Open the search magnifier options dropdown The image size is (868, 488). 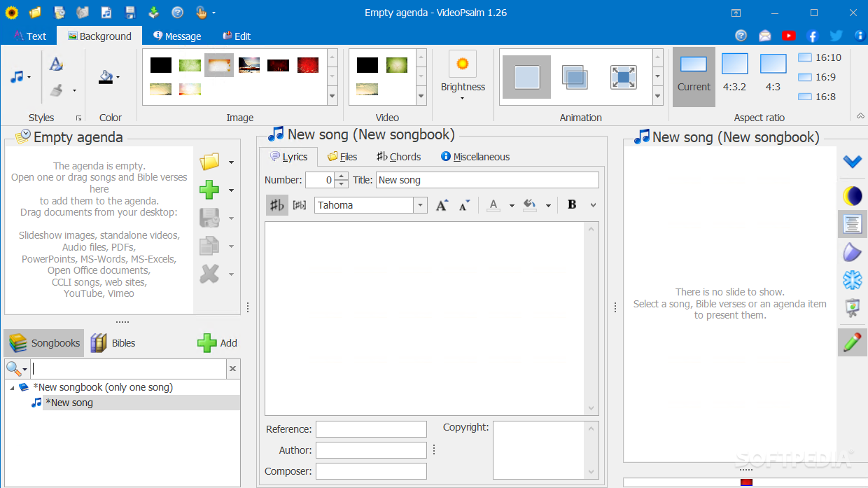tap(25, 369)
